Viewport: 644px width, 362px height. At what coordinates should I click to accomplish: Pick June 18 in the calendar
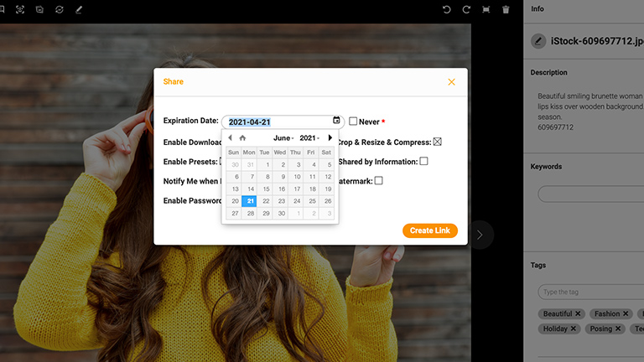pos(311,189)
